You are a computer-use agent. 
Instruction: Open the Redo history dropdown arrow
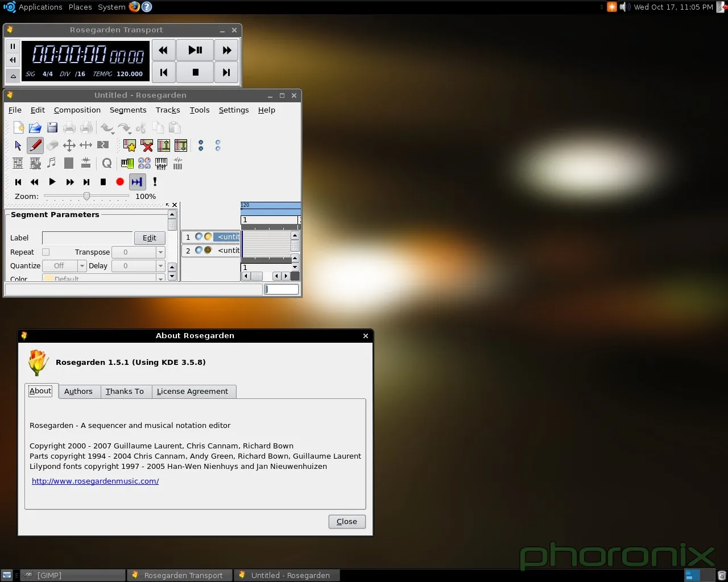pyautogui.click(x=130, y=132)
